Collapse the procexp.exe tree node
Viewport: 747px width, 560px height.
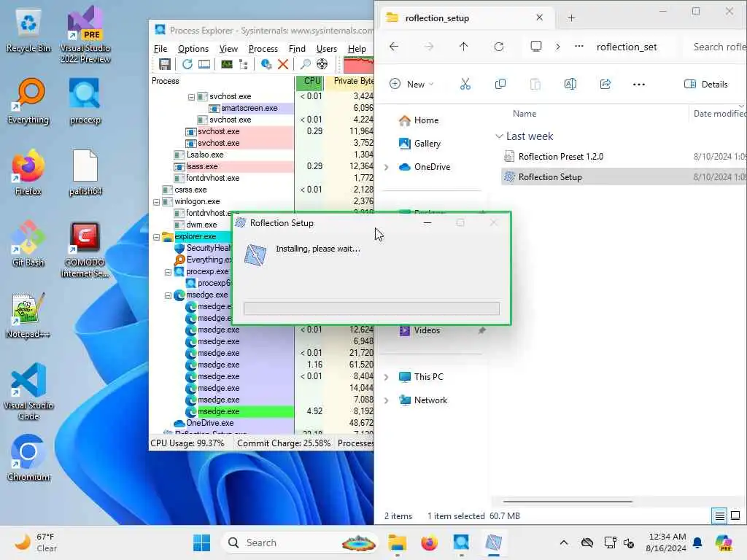click(168, 272)
